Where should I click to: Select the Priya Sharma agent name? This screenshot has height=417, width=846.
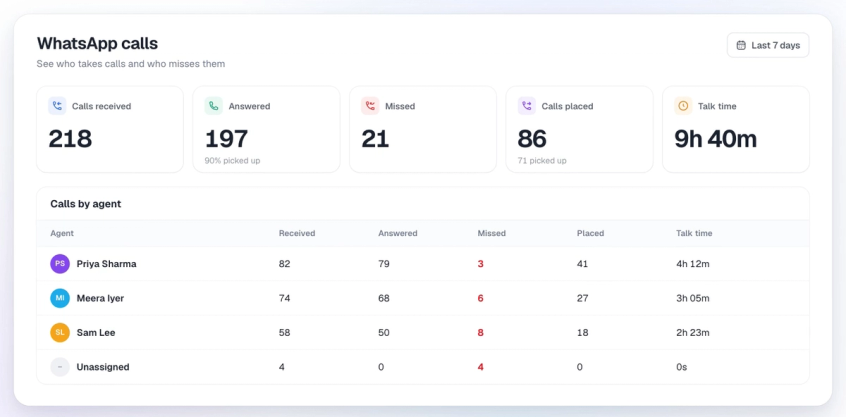[106, 264]
